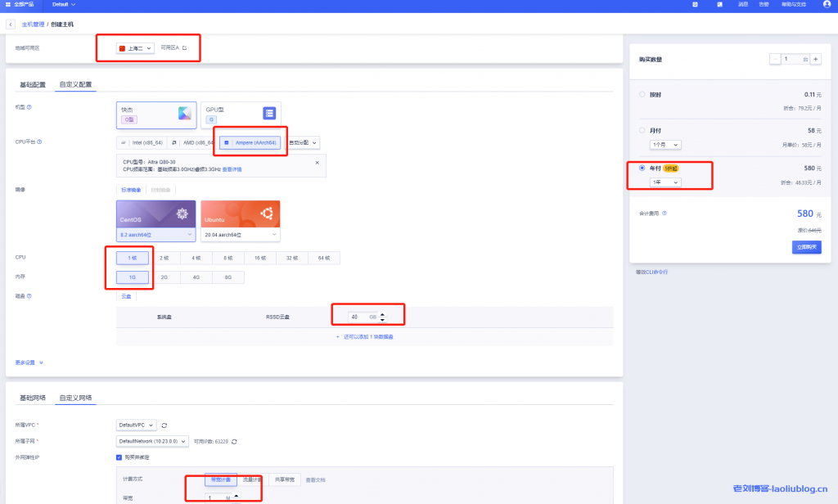Switch to the 基础配置 tab
The width and height of the screenshot is (838, 504).
[x=33, y=84]
